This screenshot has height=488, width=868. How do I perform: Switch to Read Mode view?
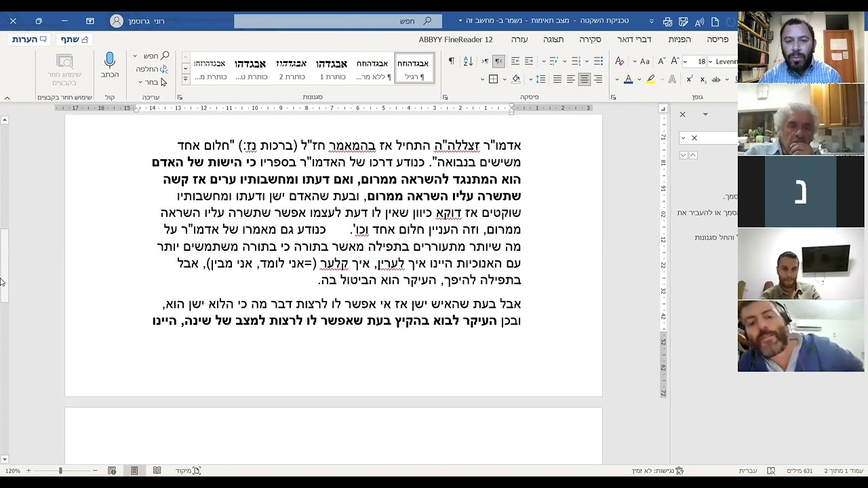click(x=157, y=470)
